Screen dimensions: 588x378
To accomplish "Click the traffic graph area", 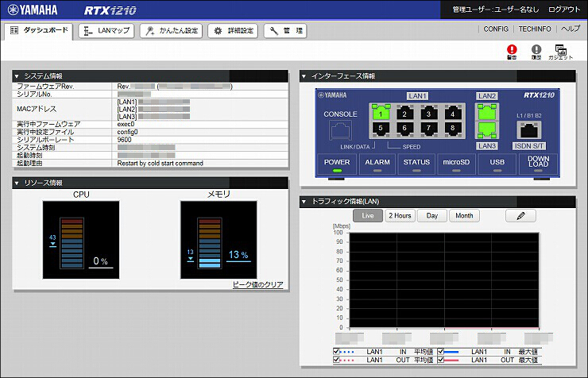I will tap(444, 280).
